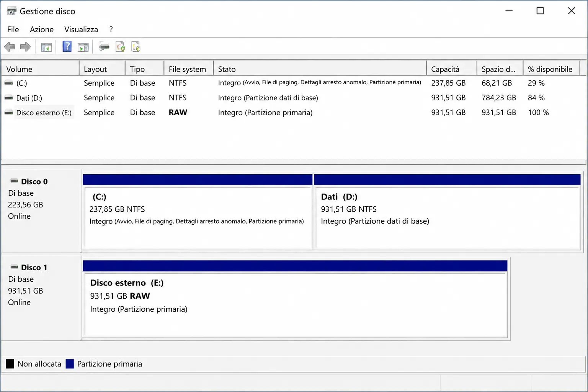The width and height of the screenshot is (588, 392).
Task: Click the drive icon beside (C:) volume
Action: click(8, 83)
